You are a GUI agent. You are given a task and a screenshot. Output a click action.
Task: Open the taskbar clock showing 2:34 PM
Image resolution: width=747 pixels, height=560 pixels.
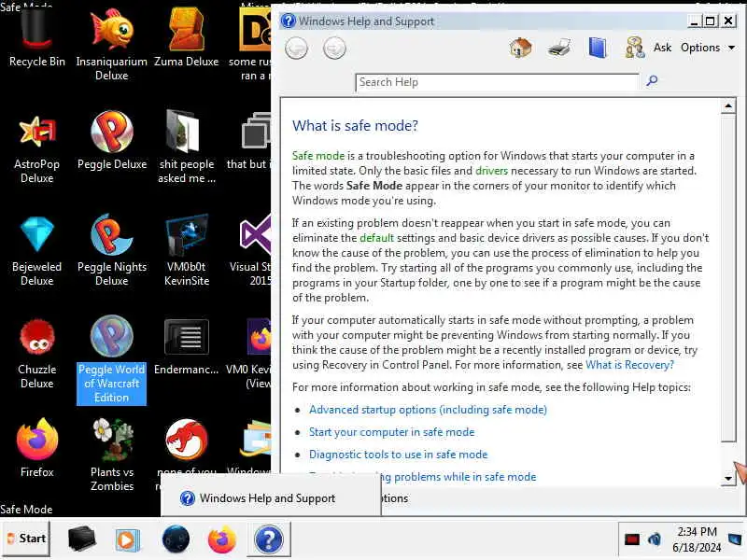click(x=697, y=539)
